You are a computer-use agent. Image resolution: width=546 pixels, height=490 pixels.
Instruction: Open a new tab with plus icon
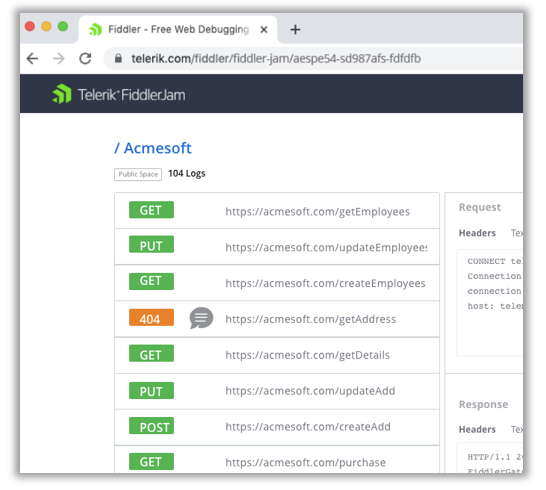click(295, 30)
